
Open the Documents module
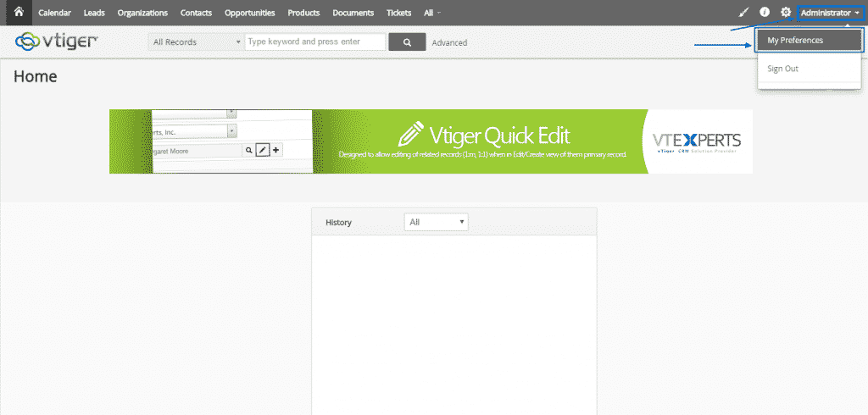[x=353, y=13]
